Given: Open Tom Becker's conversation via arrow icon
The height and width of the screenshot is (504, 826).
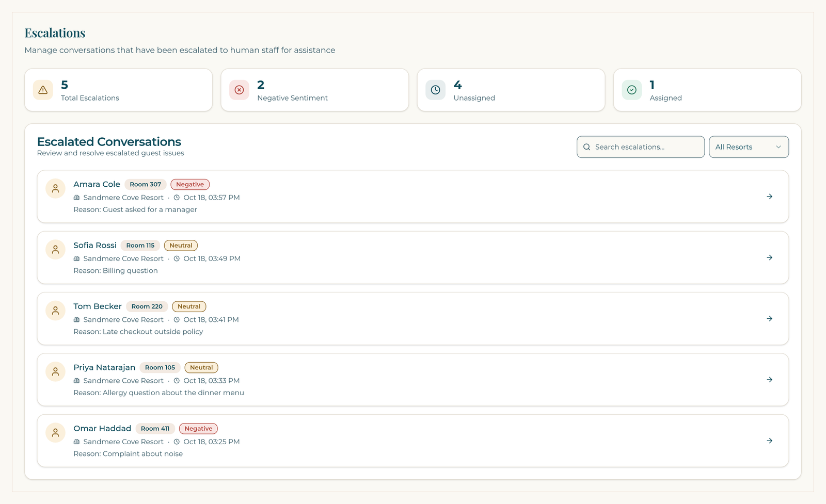Looking at the screenshot, I should point(769,319).
